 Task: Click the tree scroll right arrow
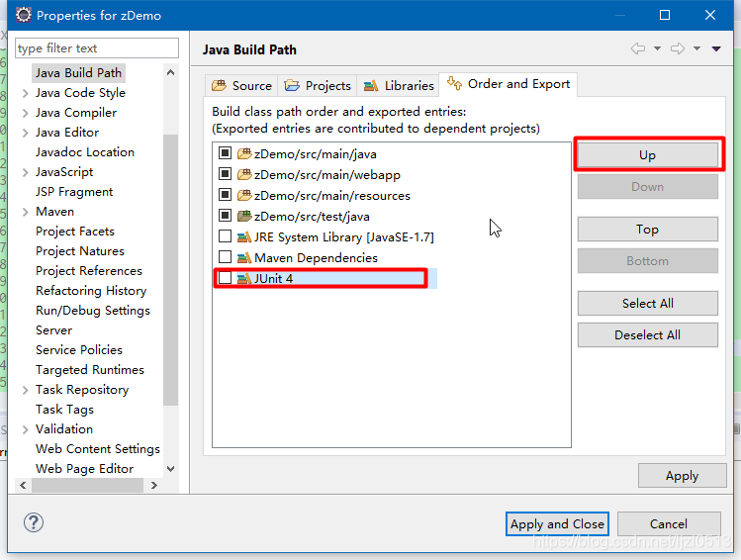click(x=153, y=486)
